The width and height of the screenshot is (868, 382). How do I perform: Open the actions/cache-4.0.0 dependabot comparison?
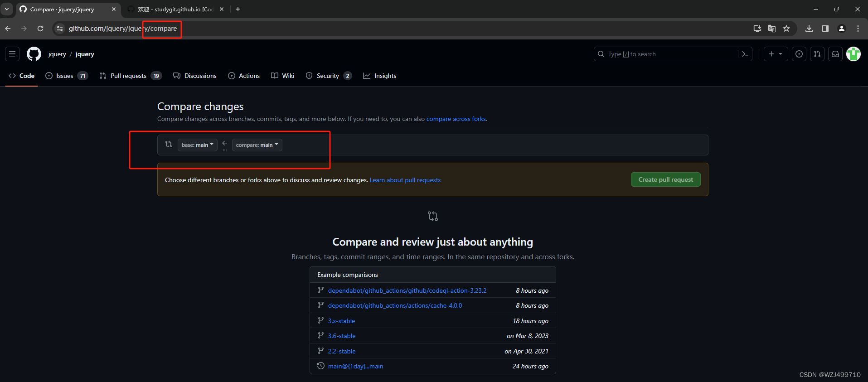395,306
